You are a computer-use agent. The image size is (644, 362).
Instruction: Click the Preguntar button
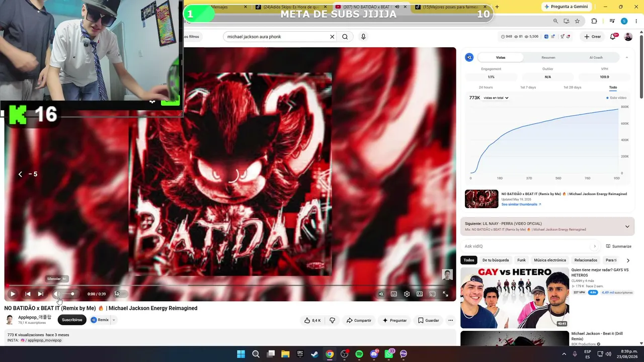click(394, 320)
